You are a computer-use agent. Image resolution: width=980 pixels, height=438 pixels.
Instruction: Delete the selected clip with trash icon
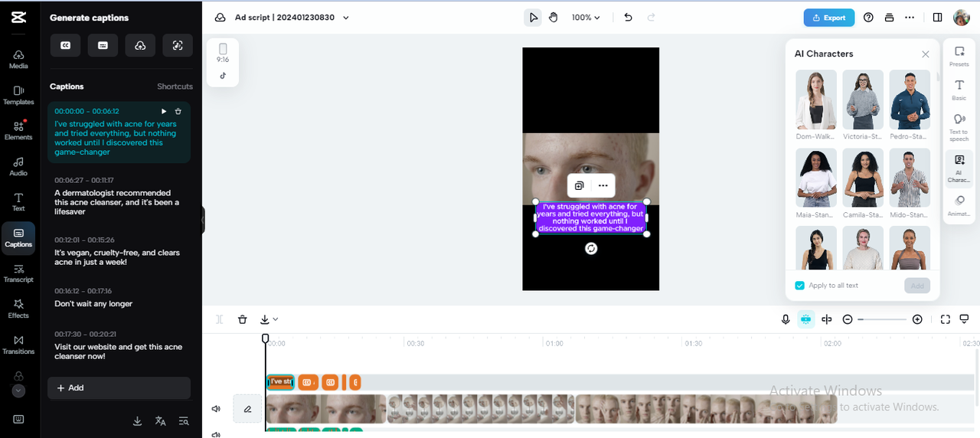coord(242,319)
